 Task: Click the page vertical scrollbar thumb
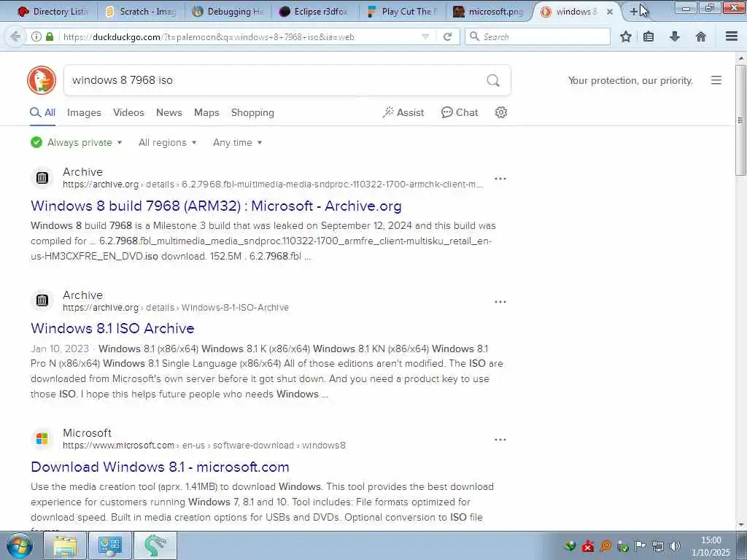pyautogui.click(x=740, y=120)
